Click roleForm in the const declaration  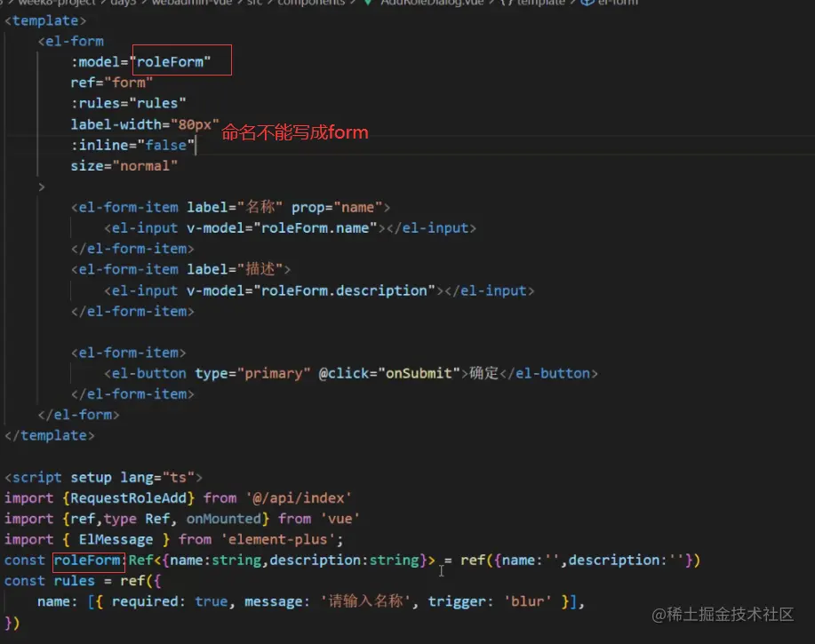pyautogui.click(x=87, y=561)
